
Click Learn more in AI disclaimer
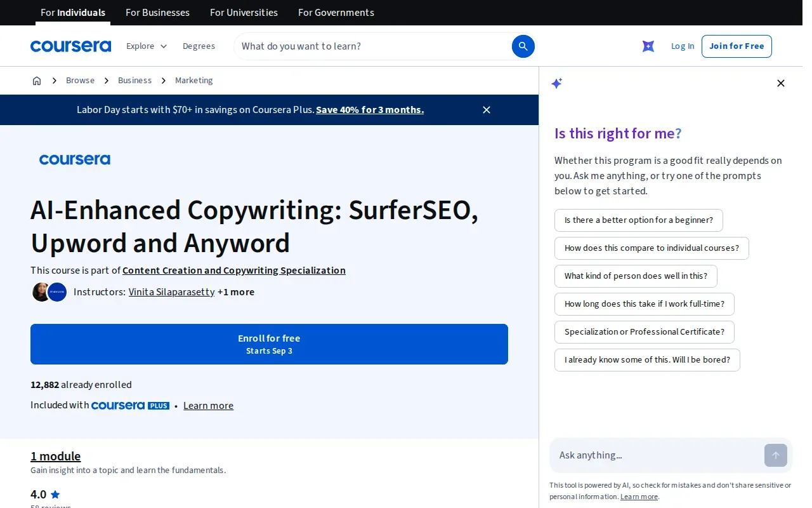click(x=639, y=497)
